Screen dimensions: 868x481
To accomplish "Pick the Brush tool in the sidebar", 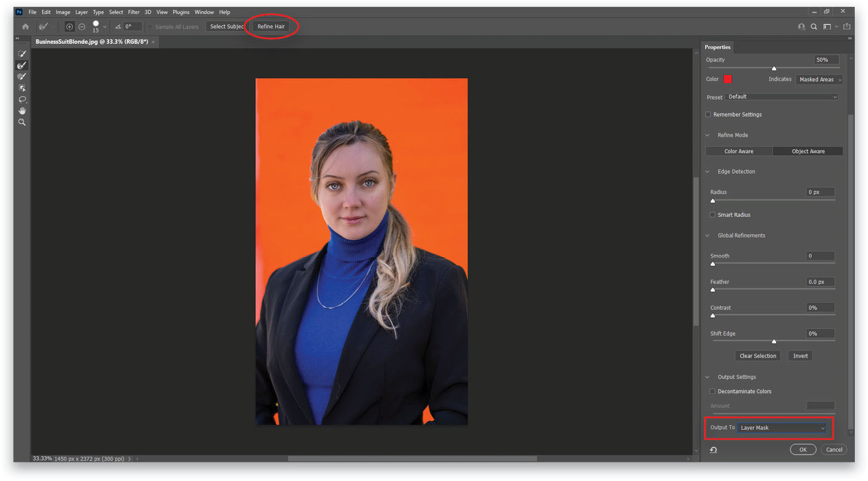I will coord(22,76).
